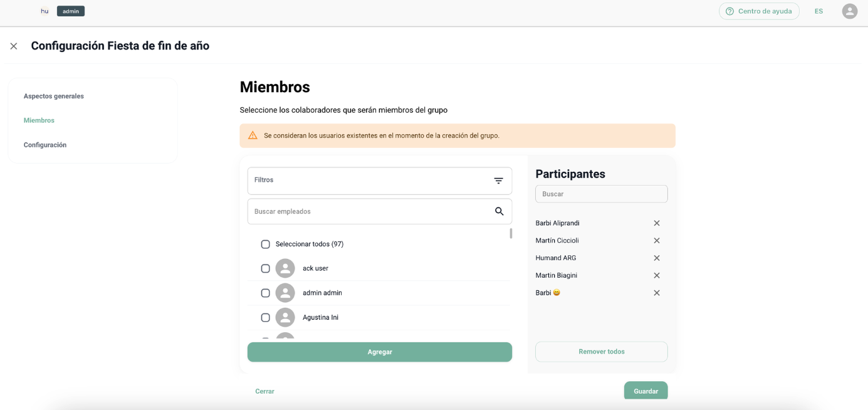Remove Barbi Aliprandi from participants
The height and width of the screenshot is (410, 868).
[657, 223]
